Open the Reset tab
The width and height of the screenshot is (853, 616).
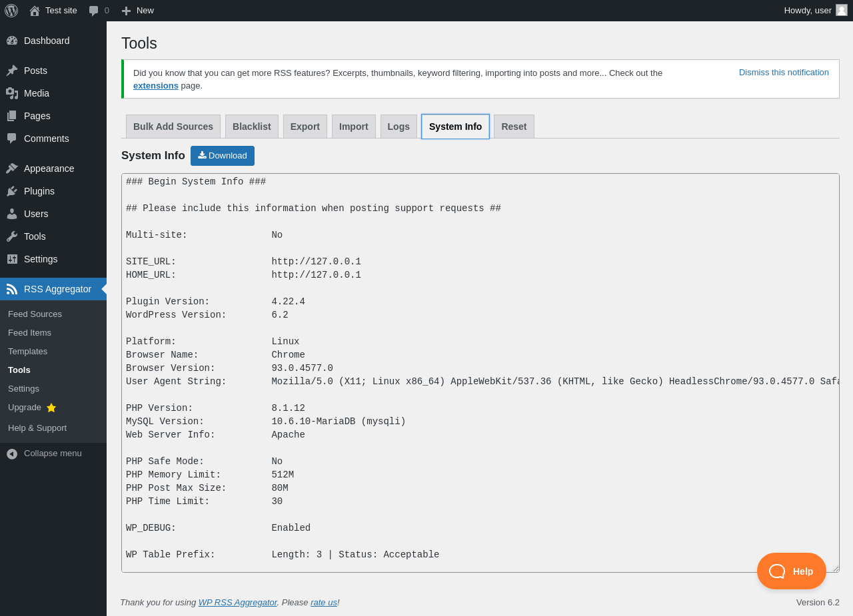click(514, 127)
